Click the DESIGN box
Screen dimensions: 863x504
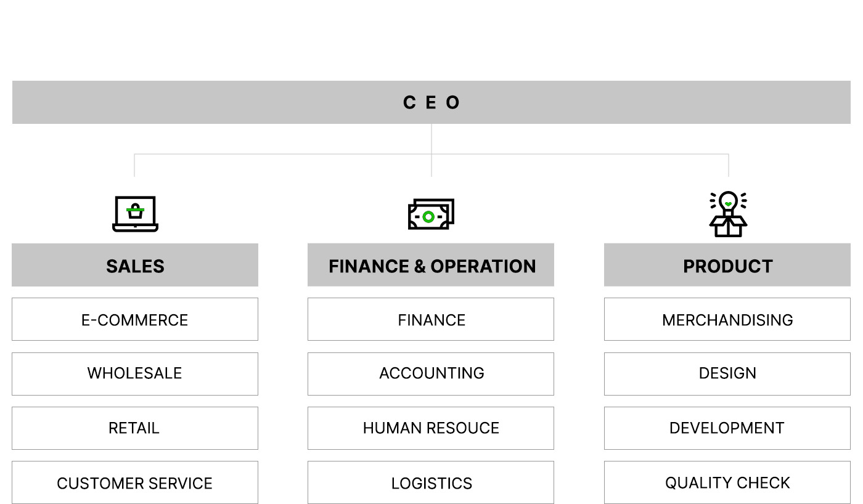727,373
